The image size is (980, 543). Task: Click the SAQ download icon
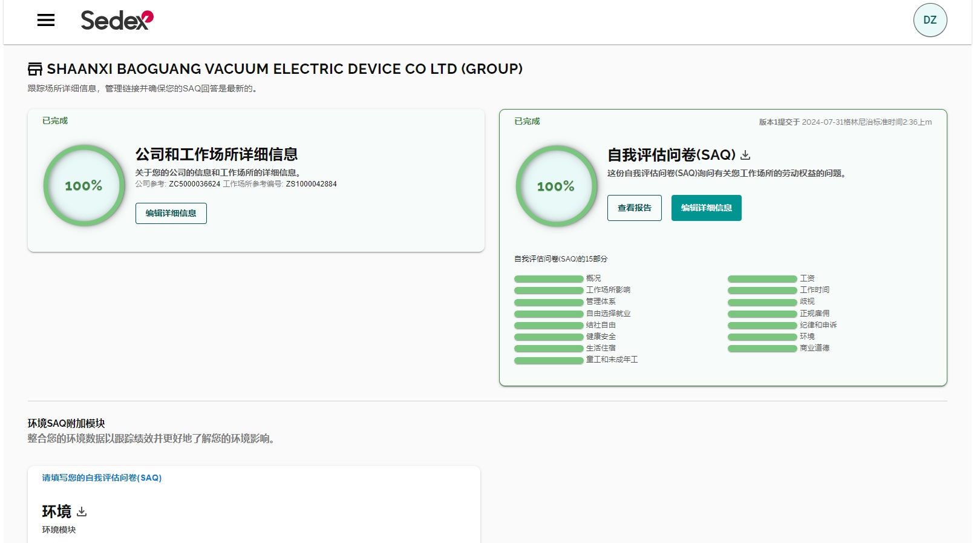[x=745, y=155]
